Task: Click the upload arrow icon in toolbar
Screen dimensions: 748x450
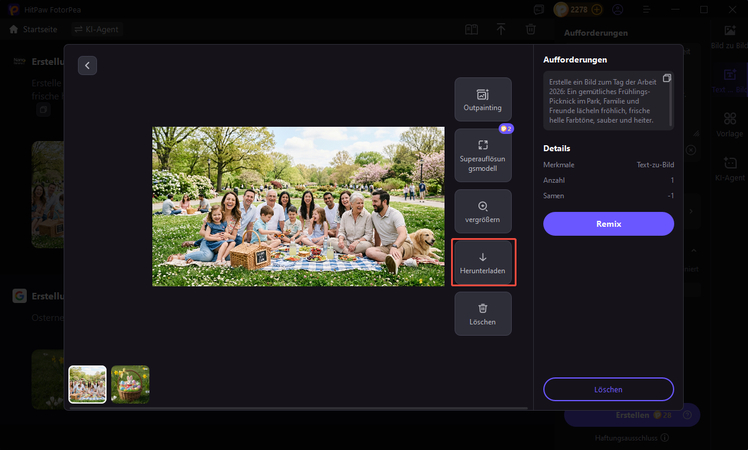Action: 501,30
